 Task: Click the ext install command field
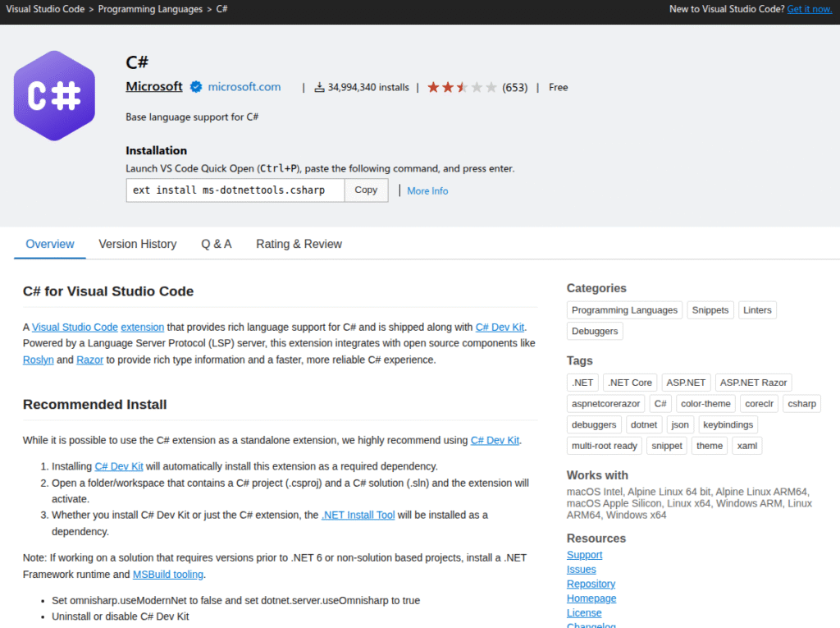pos(235,190)
